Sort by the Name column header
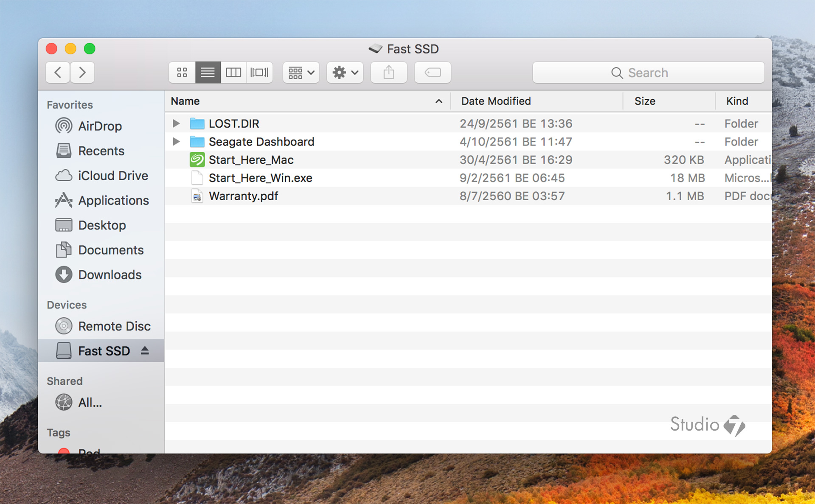Screen dimensions: 815x504 coord(307,101)
